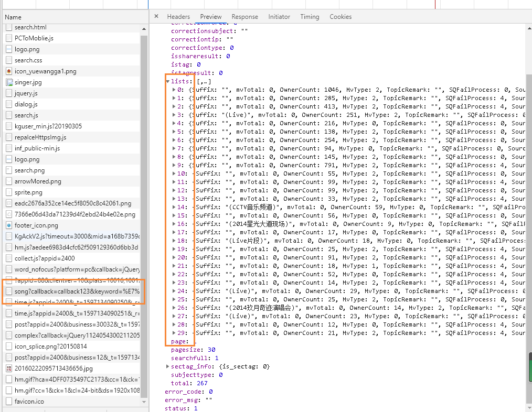Click the error_code: 0 line
Screen dimensions: 532x412
(x=189, y=392)
